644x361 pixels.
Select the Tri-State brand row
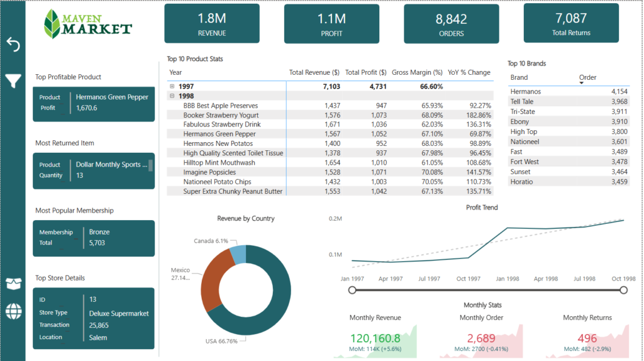569,112
